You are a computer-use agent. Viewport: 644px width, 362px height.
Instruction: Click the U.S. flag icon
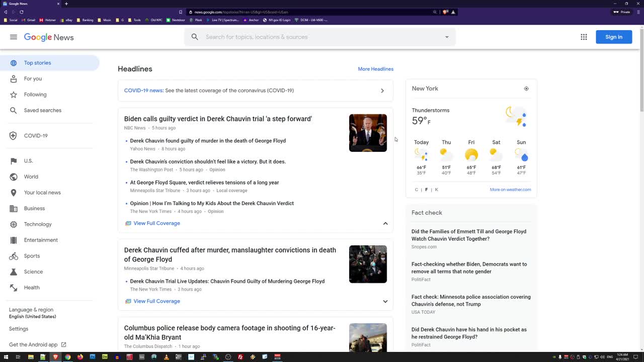[14, 161]
